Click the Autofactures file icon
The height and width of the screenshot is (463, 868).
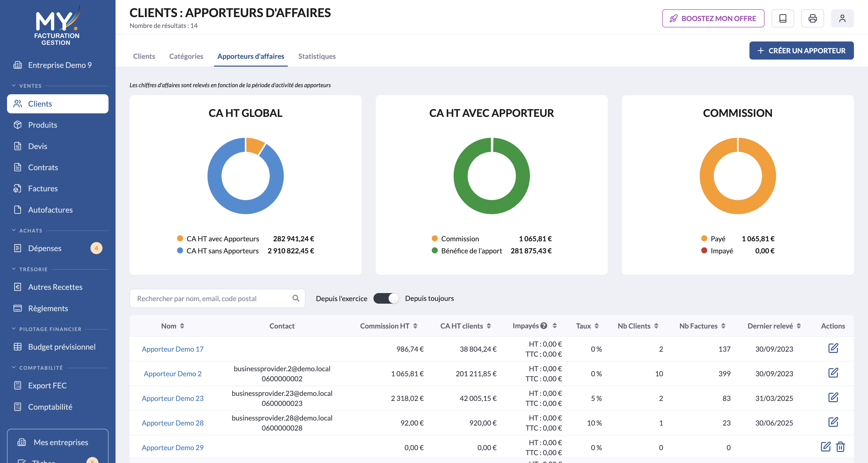[18, 210]
